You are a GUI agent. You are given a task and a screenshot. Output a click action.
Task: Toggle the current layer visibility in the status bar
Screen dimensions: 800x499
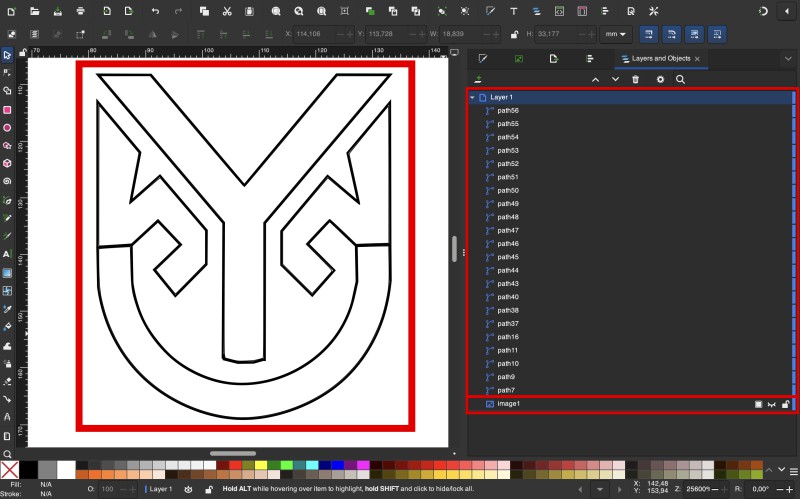pyautogui.click(x=188, y=489)
